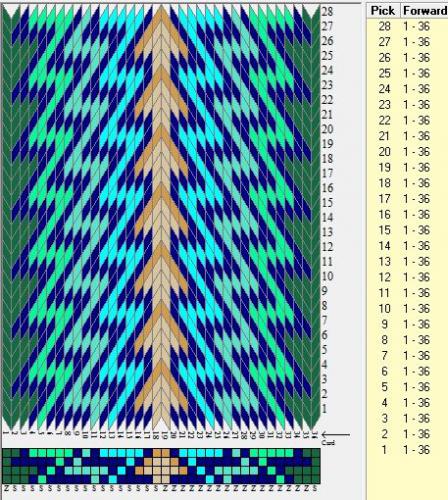This screenshot has width=448, height=500.
Task: Pick the dark green top hole of card 1
Action: [x=6, y=453]
